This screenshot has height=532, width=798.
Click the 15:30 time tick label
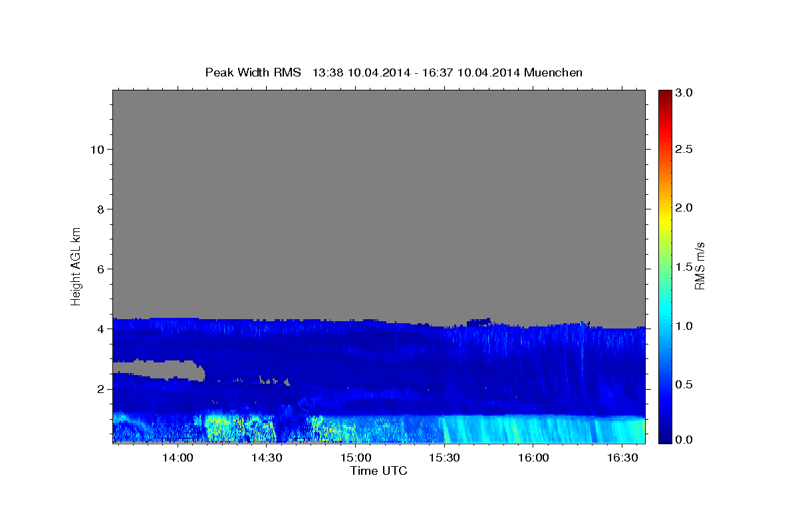coord(445,458)
